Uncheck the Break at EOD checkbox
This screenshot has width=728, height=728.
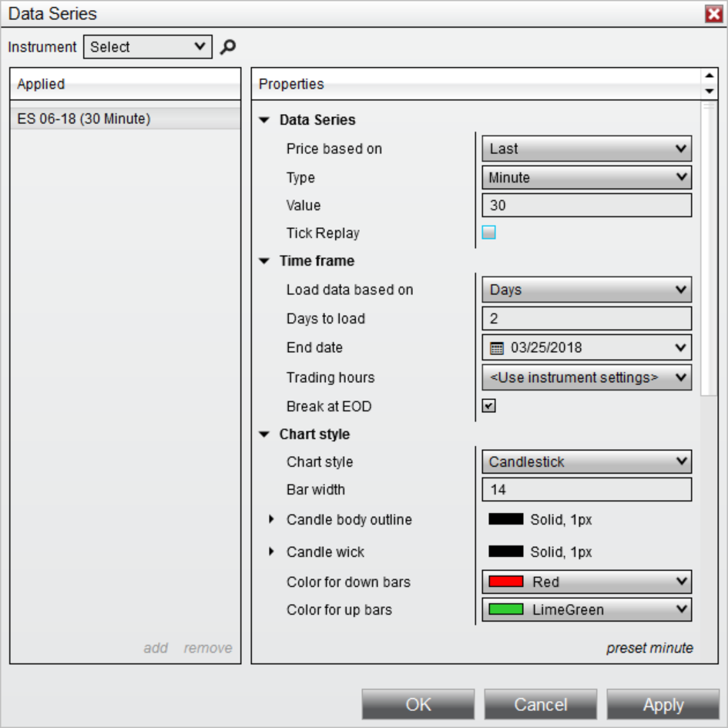(x=489, y=406)
